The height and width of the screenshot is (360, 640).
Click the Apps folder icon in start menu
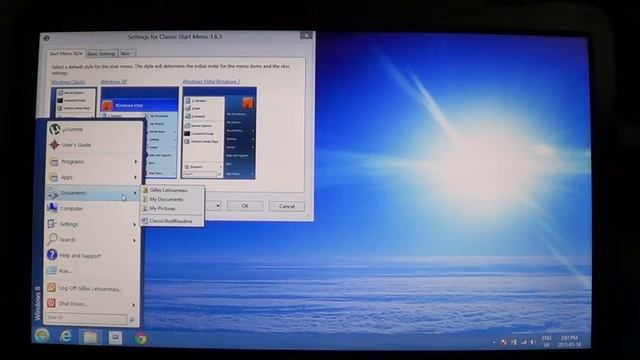point(53,178)
